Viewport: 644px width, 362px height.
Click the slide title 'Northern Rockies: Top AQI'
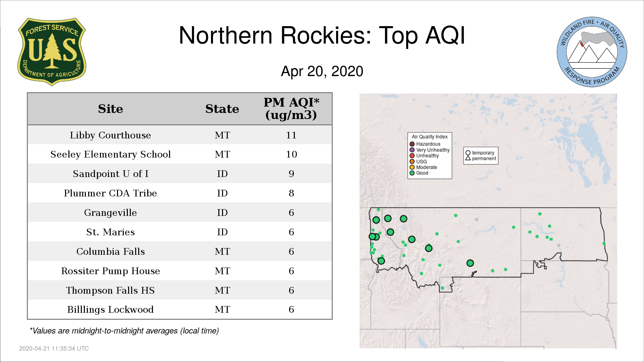coord(322,35)
